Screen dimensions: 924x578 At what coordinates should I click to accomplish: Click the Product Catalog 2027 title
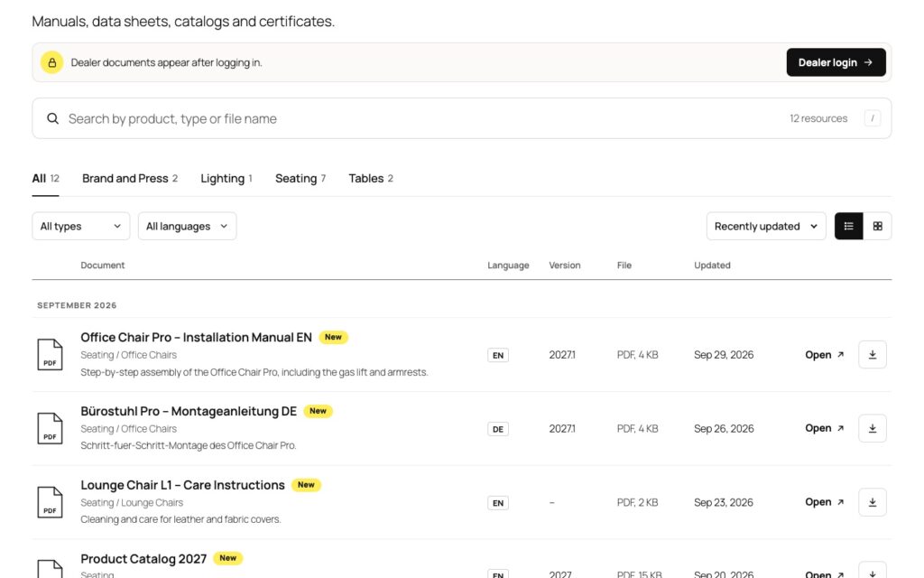(x=143, y=558)
